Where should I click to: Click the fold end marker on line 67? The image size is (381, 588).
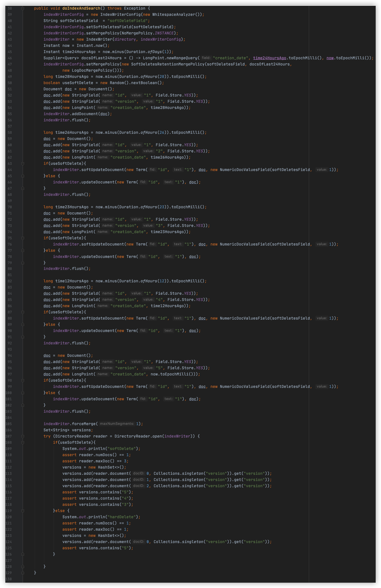[x=23, y=188]
